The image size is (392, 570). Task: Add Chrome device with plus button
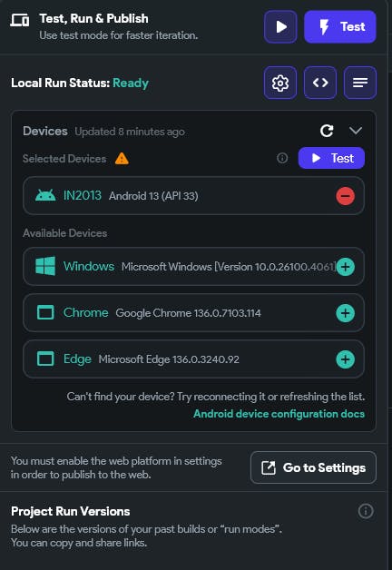click(345, 313)
